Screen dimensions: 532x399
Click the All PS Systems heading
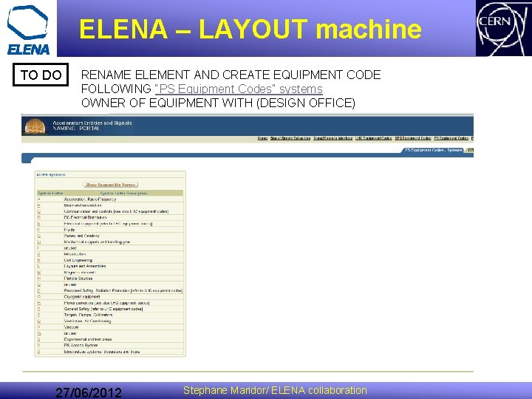[x=51, y=174]
